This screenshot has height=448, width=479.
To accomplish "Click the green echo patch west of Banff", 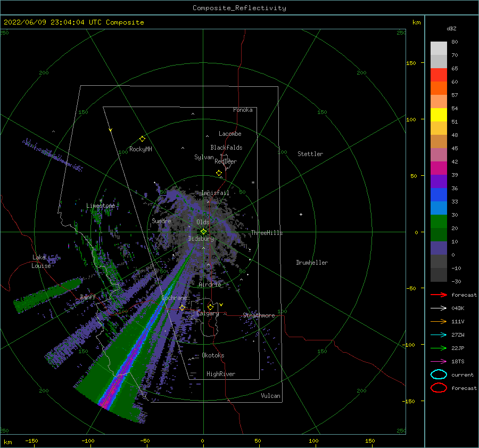I will point(47,296).
